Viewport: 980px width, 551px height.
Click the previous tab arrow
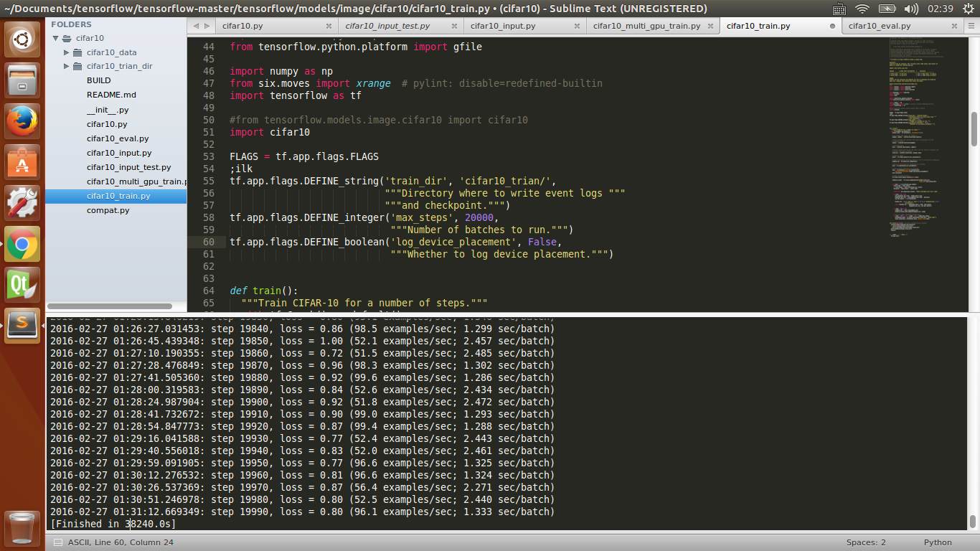point(195,26)
